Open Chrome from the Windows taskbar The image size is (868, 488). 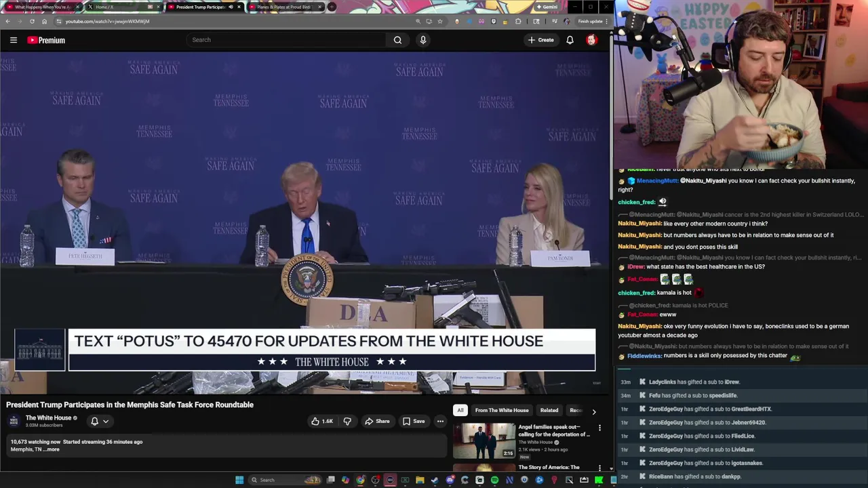[x=360, y=480]
